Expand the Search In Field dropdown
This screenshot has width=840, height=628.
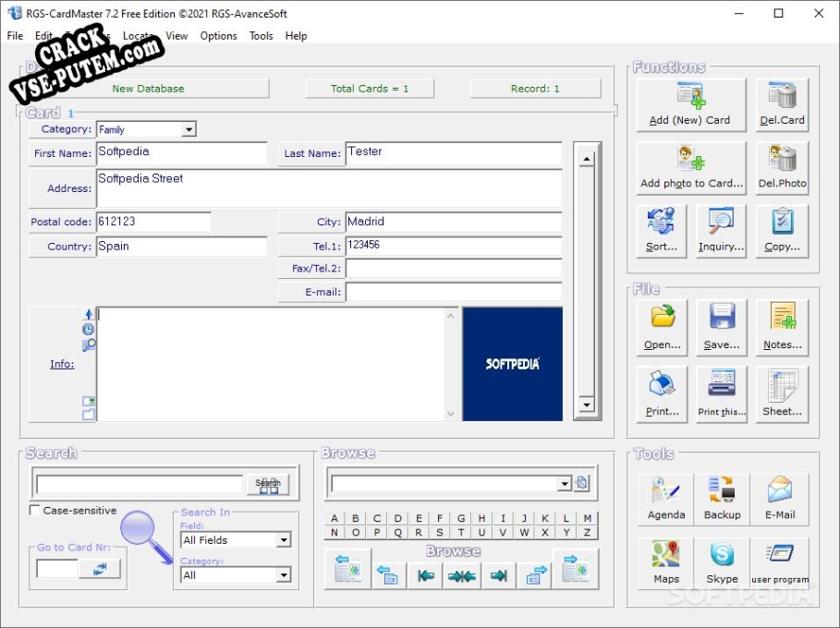284,539
